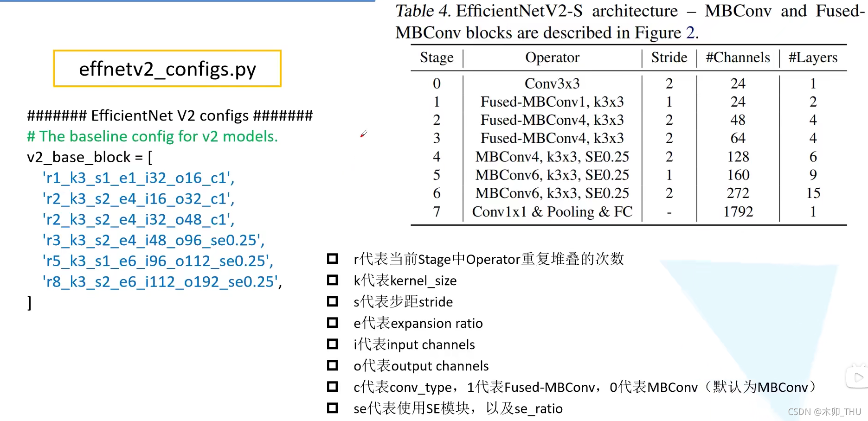
Task: Click the r代表当前Stage中Operator text
Action: tap(489, 259)
